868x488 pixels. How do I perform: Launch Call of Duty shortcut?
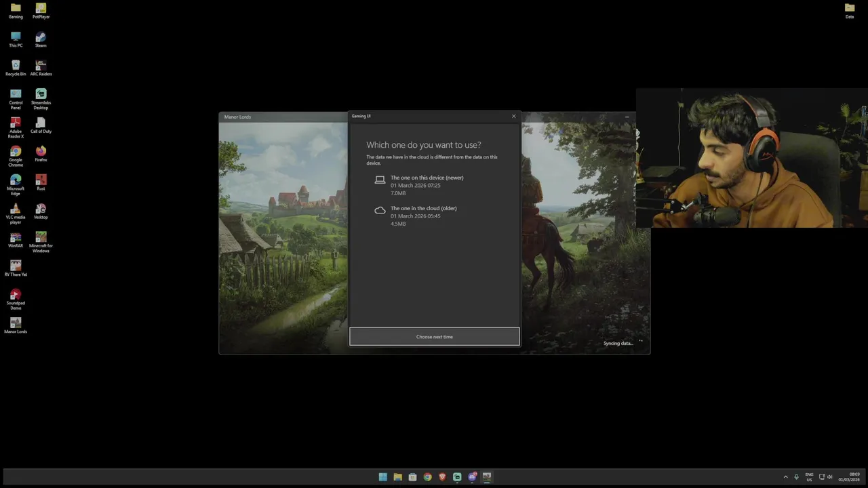[41, 125]
